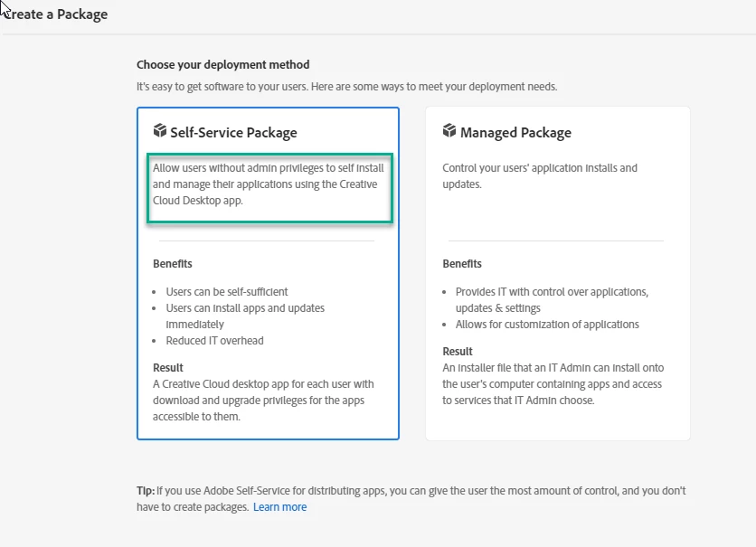Click the Self-Service Package box icon
This screenshot has height=547, width=756.
click(x=159, y=130)
